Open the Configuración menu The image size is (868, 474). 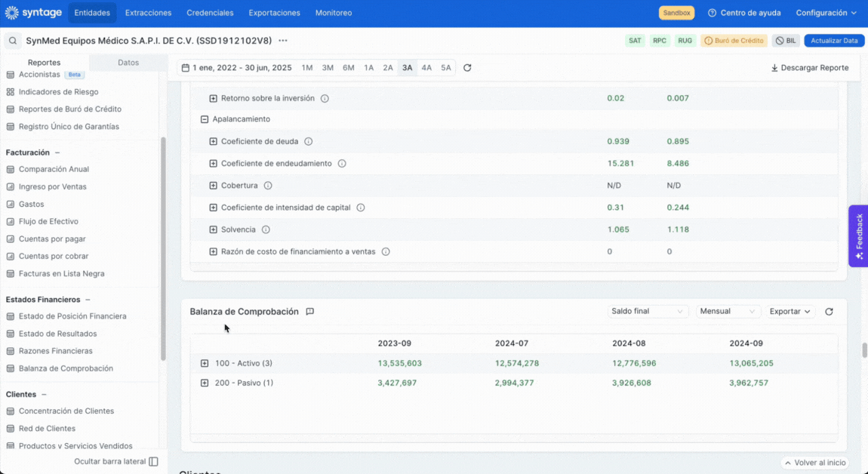tap(826, 13)
